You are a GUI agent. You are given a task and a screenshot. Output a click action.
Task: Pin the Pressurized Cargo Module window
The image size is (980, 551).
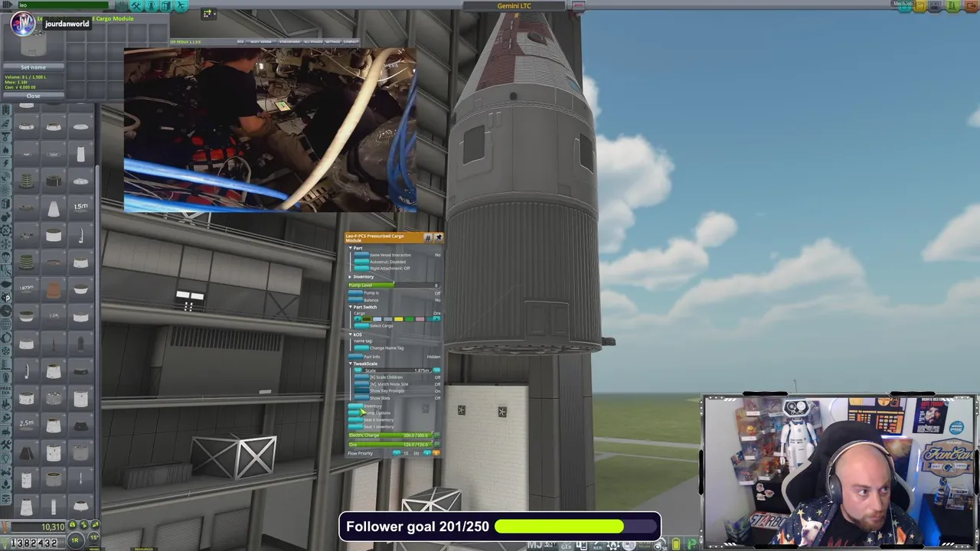pyautogui.click(x=438, y=237)
